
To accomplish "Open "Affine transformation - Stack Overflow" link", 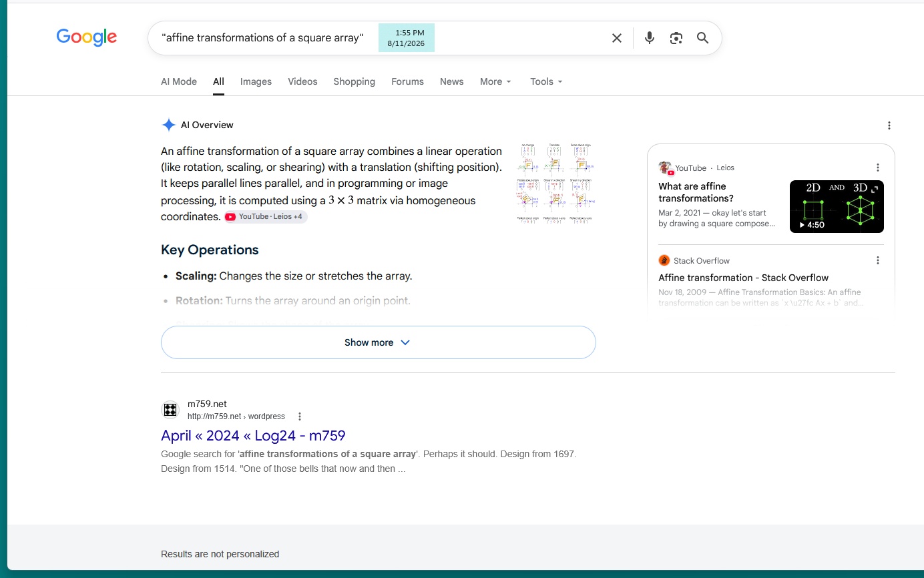I will [x=743, y=278].
